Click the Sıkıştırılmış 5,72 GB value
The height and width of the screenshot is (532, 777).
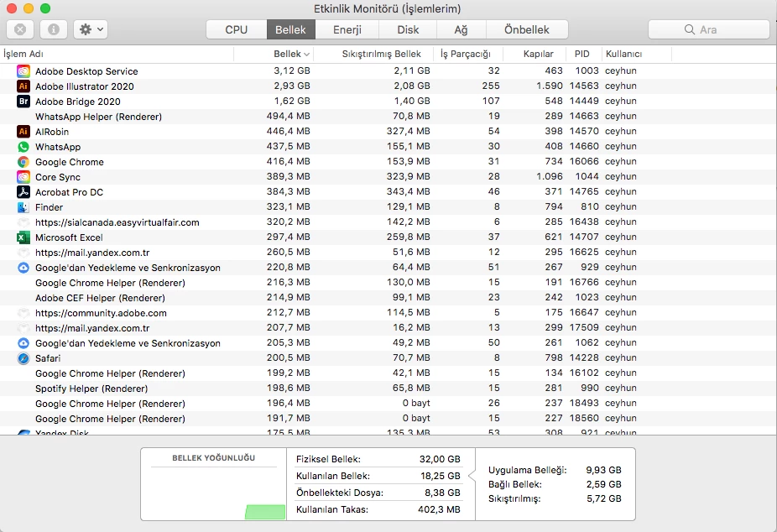pos(604,498)
